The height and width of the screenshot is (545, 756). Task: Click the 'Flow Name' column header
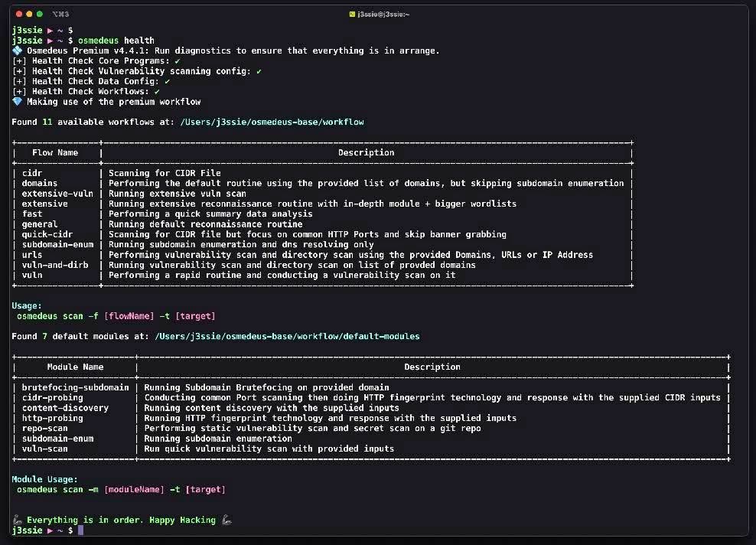(55, 152)
